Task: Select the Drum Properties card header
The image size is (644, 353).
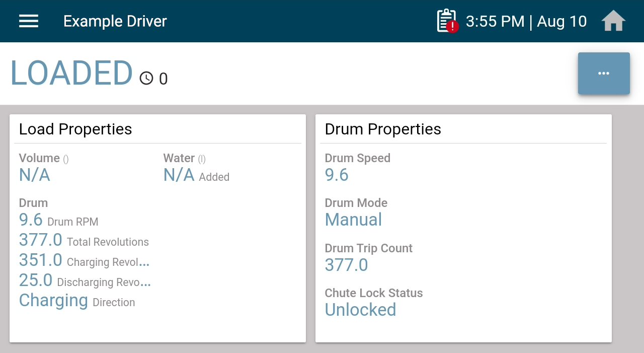Action: pyautogui.click(x=383, y=129)
